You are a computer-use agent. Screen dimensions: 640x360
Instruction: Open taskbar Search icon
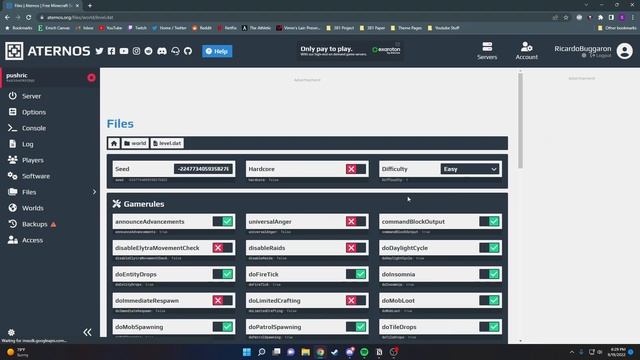click(x=262, y=352)
